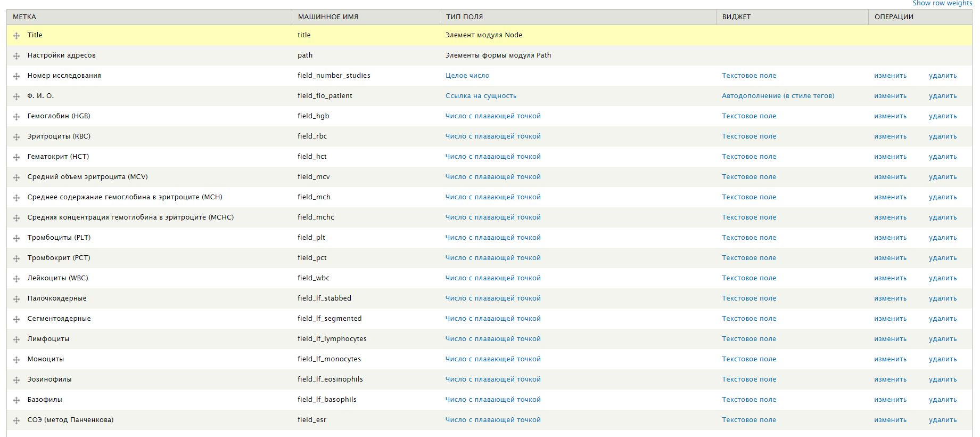This screenshot has height=437, width=980.
Task: Click the drag handle beside Номер исследования
Action: [17, 76]
